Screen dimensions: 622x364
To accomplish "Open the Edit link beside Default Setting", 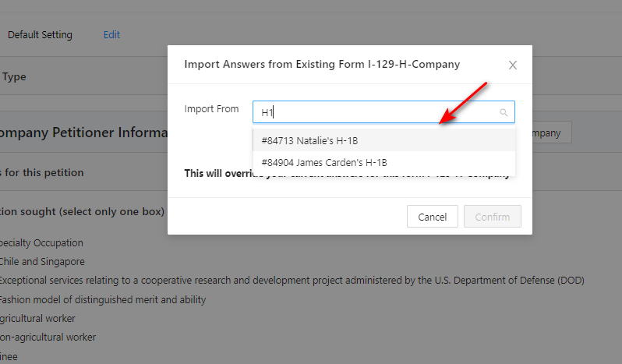I will [x=111, y=35].
